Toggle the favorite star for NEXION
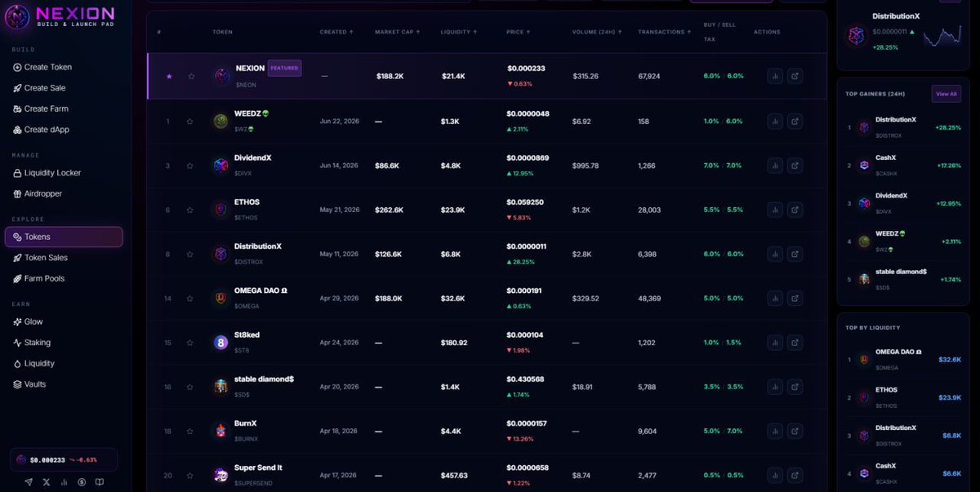Screen dimensions: 980x492 click(x=191, y=76)
